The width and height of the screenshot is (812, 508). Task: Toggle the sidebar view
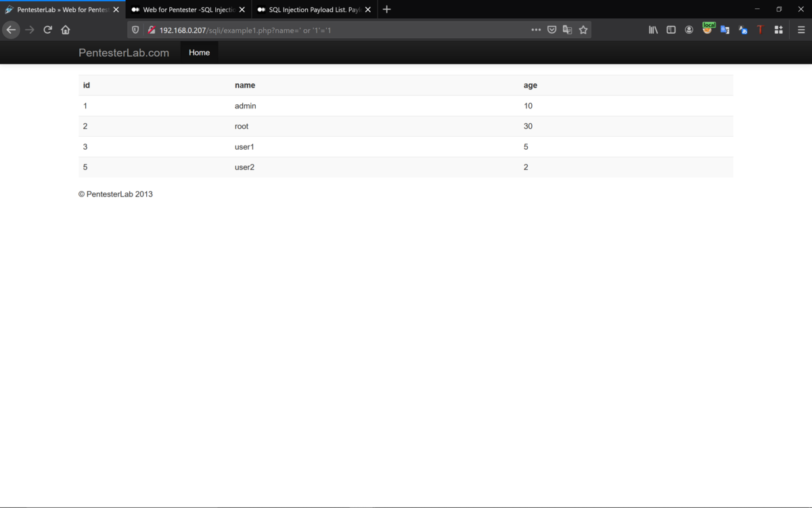pos(671,30)
